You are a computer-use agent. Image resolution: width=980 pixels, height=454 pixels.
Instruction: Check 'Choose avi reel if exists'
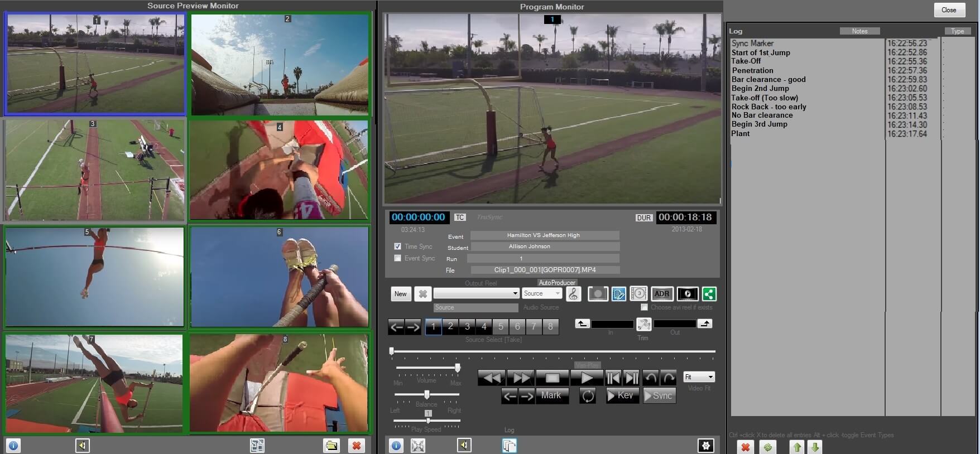point(644,307)
